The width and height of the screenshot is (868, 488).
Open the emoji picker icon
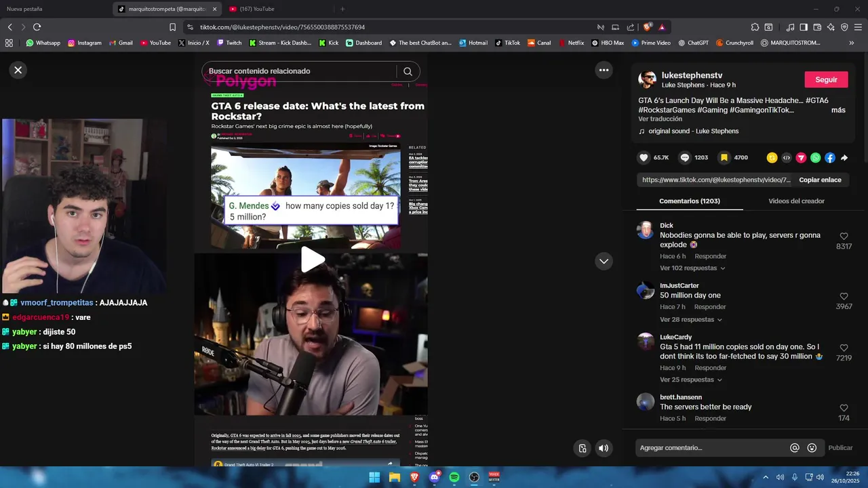point(812,448)
